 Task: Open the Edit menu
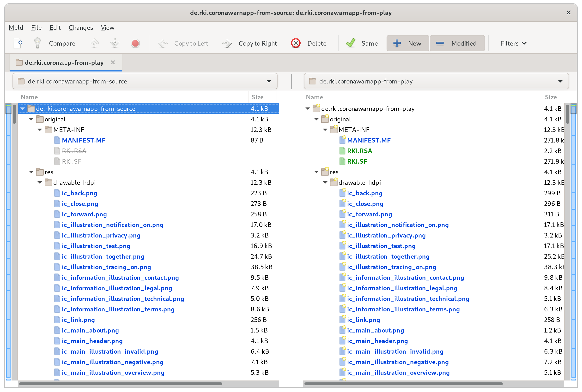coord(55,28)
